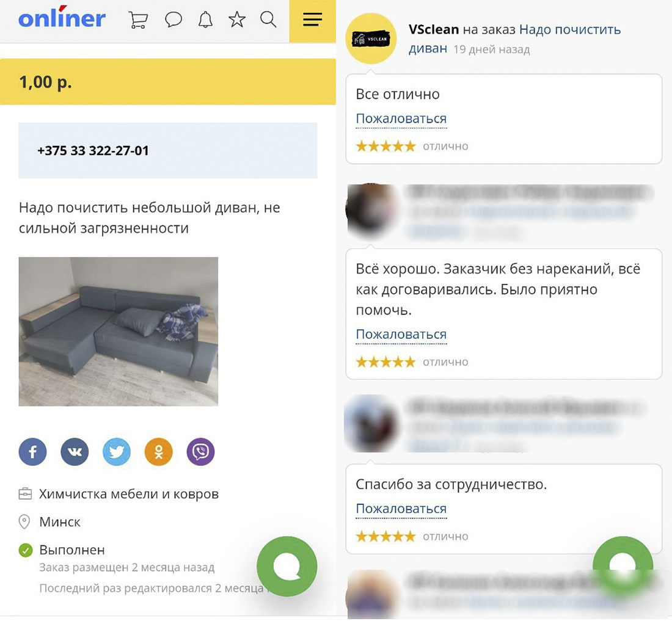The image size is (672, 621).
Task: Open favorites star icon
Action: click(x=237, y=20)
